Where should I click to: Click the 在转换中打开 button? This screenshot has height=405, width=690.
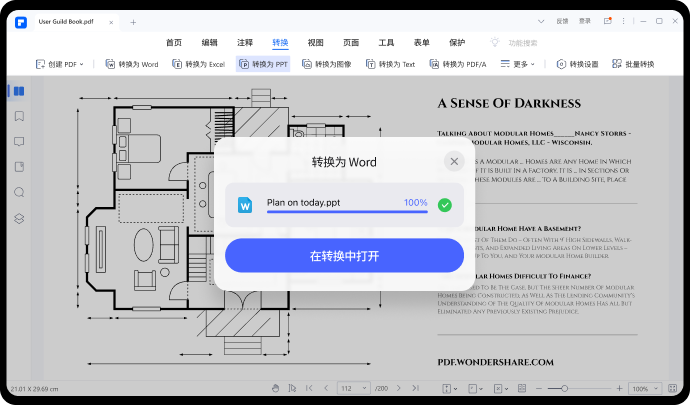344,256
